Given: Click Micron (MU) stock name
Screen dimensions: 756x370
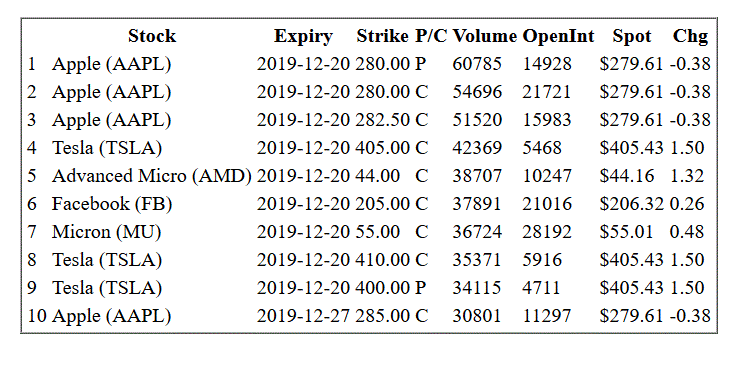Looking at the screenshot, I should (x=106, y=232).
